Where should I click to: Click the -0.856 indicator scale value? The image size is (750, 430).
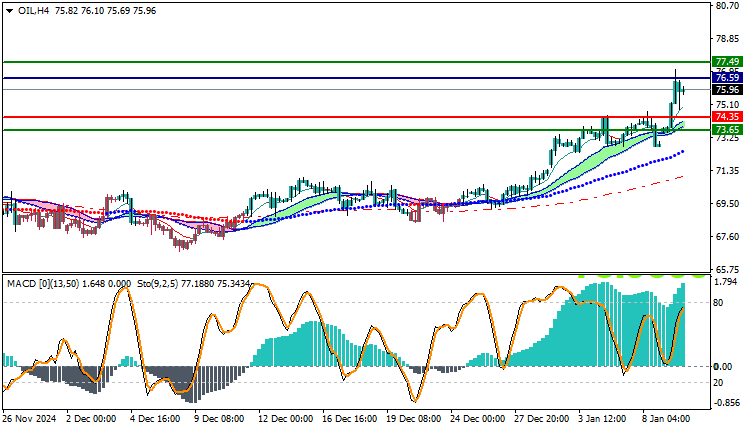click(x=727, y=403)
